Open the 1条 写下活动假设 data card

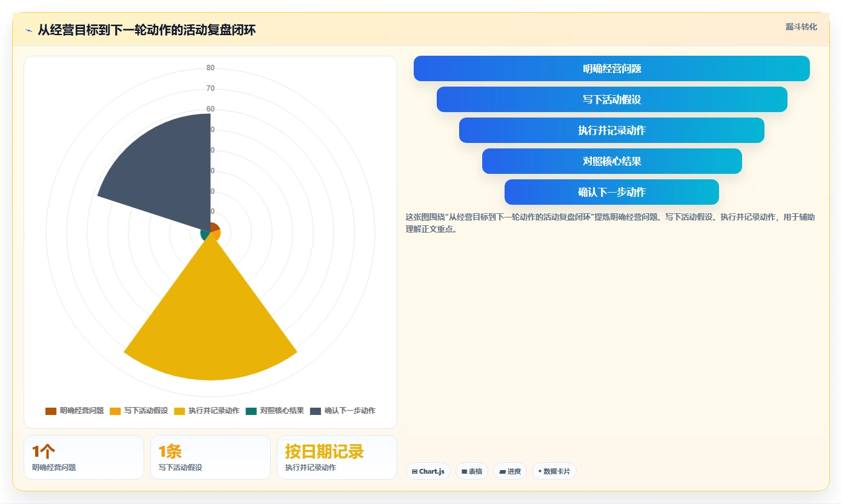[x=210, y=457]
